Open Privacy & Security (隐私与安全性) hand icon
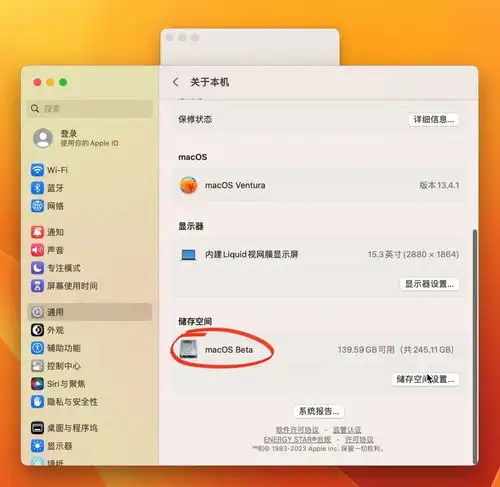500x487 pixels. [37, 402]
